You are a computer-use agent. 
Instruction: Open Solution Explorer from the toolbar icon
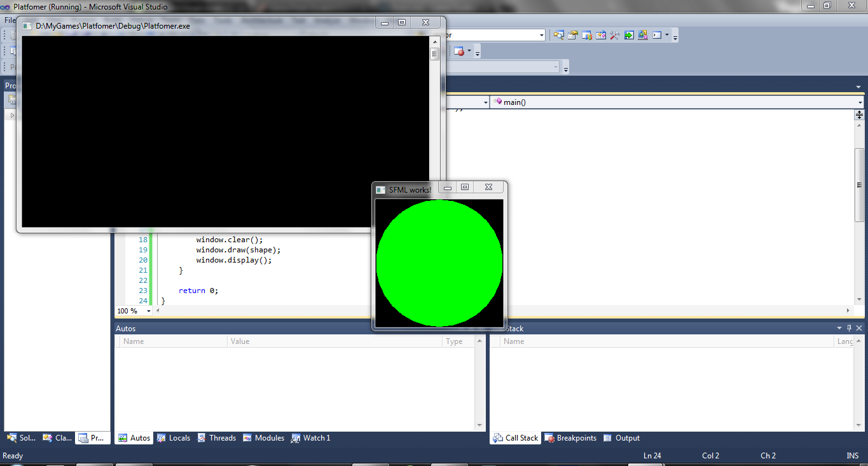point(558,35)
